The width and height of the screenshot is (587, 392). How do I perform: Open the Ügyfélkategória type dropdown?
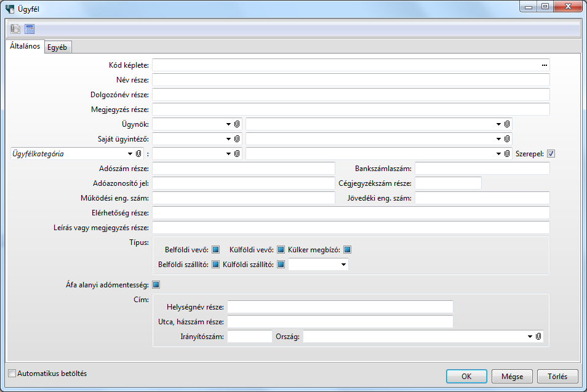click(x=130, y=153)
